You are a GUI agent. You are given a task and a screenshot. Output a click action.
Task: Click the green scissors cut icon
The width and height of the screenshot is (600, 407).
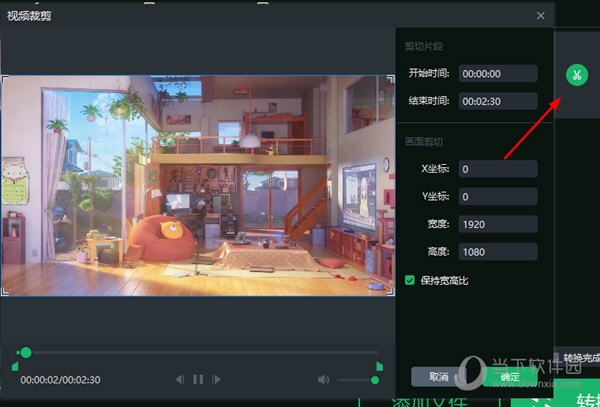click(x=577, y=75)
